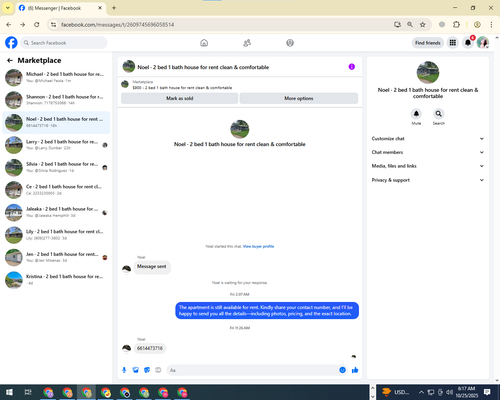Open taskbar clock showing 6:17 AM
Image resolution: width=500 pixels, height=400 pixels.
466,392
